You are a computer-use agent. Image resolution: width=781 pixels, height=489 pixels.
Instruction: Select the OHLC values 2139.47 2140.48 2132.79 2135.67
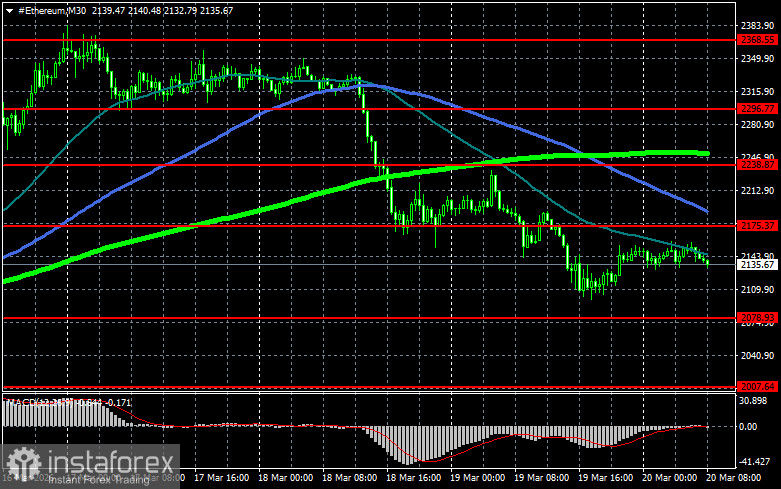click(x=162, y=10)
